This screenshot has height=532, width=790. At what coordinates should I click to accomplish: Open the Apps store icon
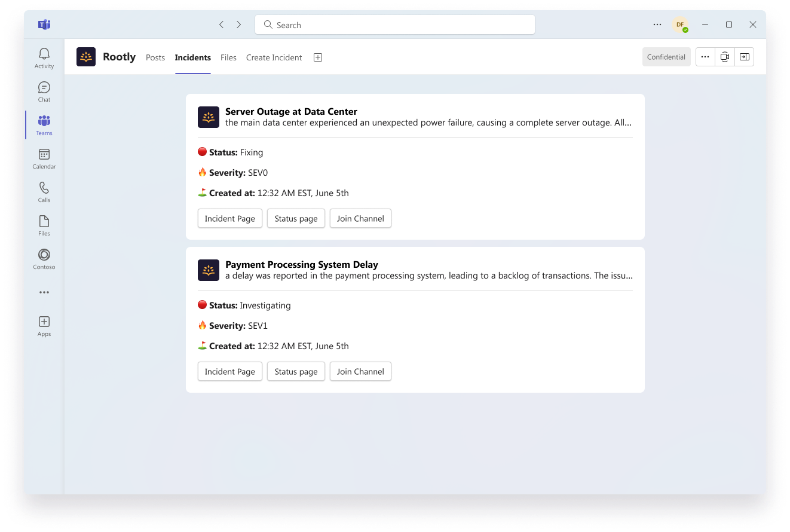click(44, 326)
